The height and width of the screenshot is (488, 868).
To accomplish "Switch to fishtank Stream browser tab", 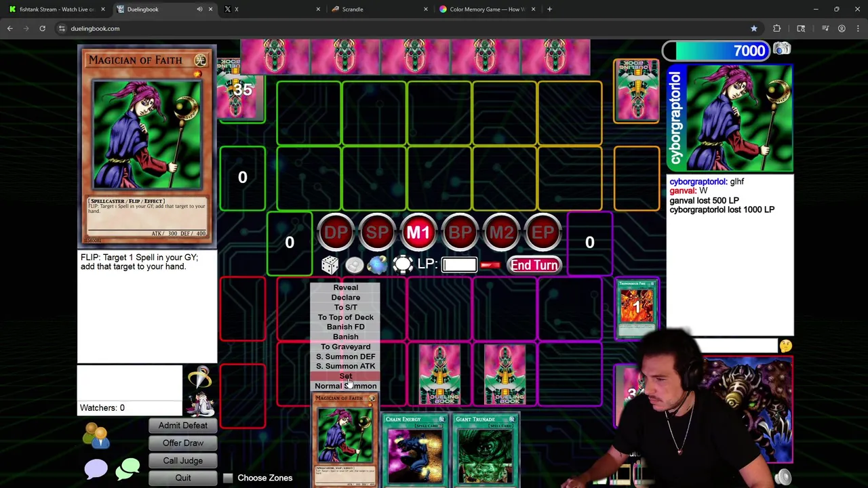I will 56,9.
